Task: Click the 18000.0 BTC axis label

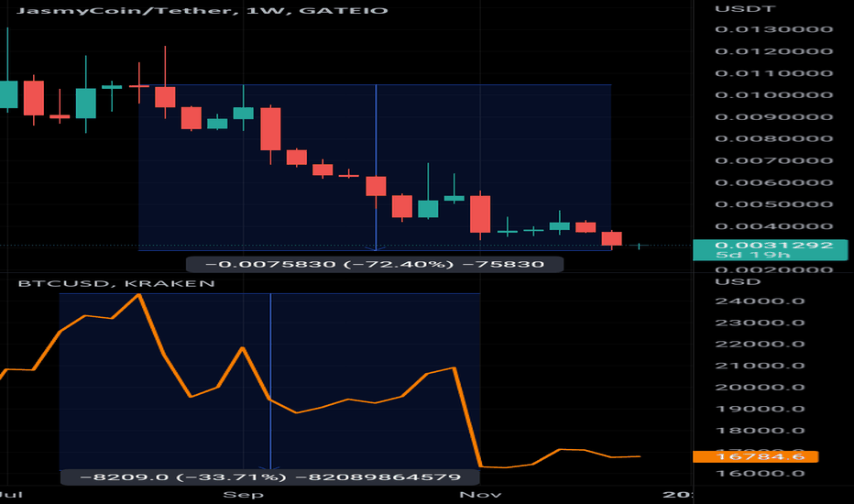Action: click(x=760, y=431)
